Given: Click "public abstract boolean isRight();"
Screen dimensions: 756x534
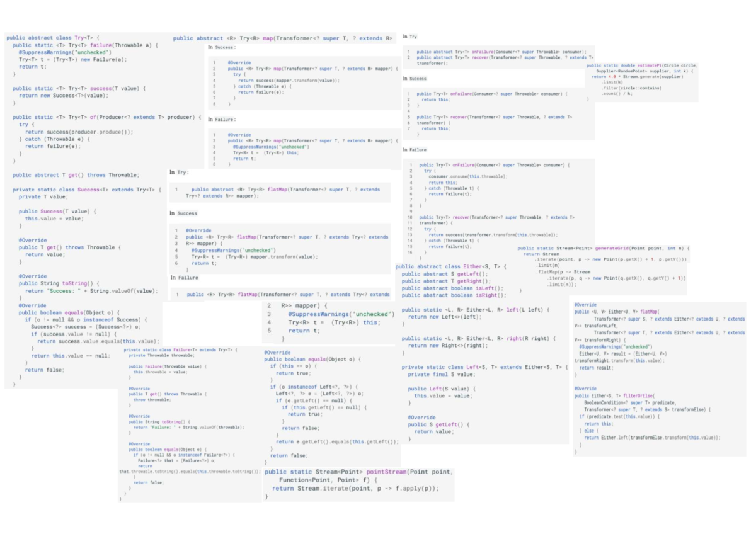Looking at the screenshot, I should coord(454,295).
